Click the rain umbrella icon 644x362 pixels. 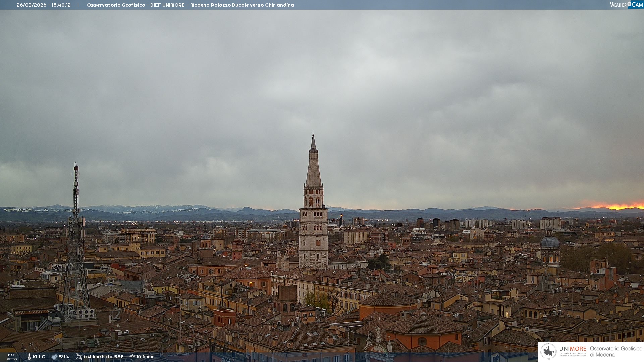[x=132, y=357]
